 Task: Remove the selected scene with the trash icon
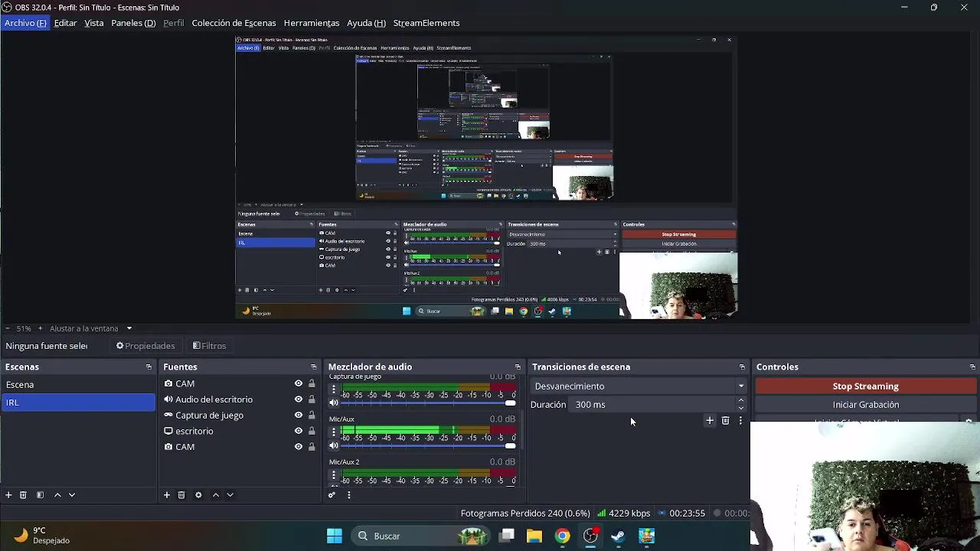(23, 495)
